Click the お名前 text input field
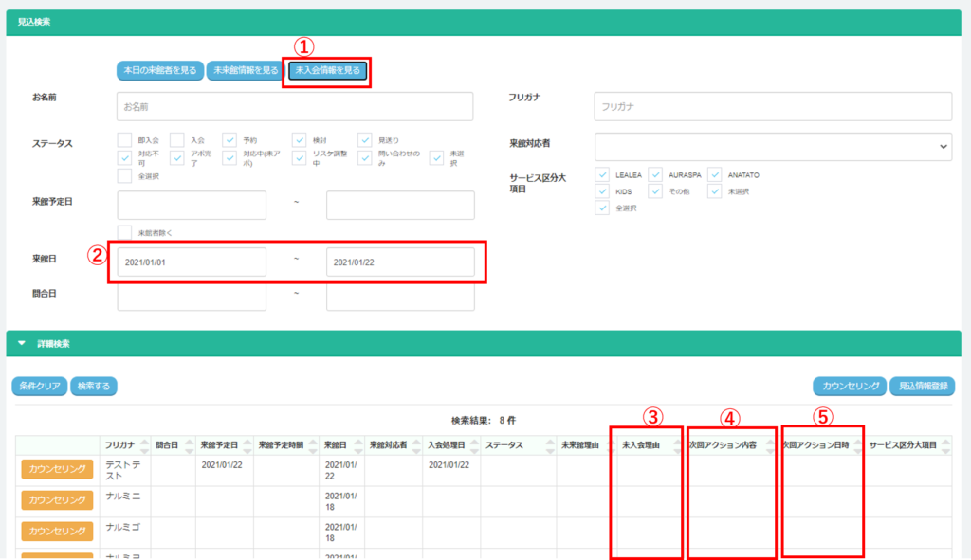This screenshot has width=971, height=560. 295,107
